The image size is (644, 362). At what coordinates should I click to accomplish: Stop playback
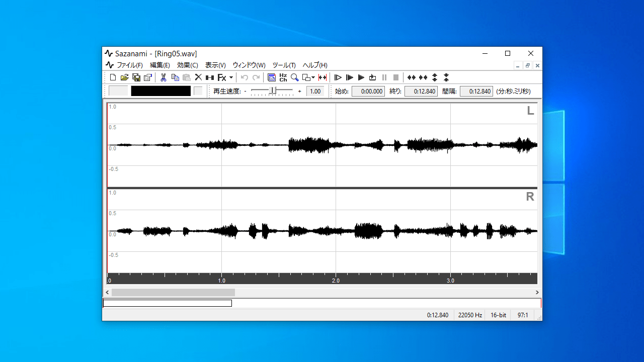pyautogui.click(x=396, y=77)
